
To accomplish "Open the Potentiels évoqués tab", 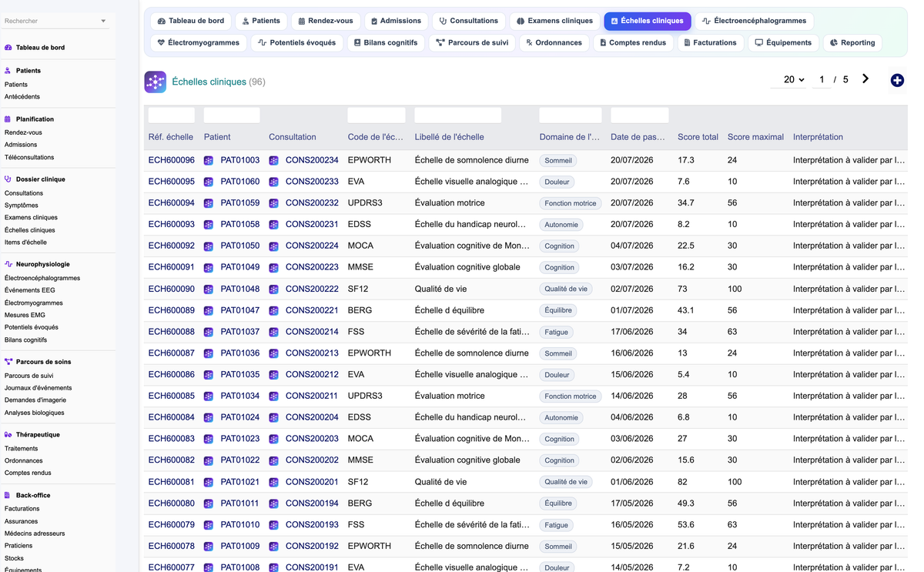I will click(x=297, y=42).
